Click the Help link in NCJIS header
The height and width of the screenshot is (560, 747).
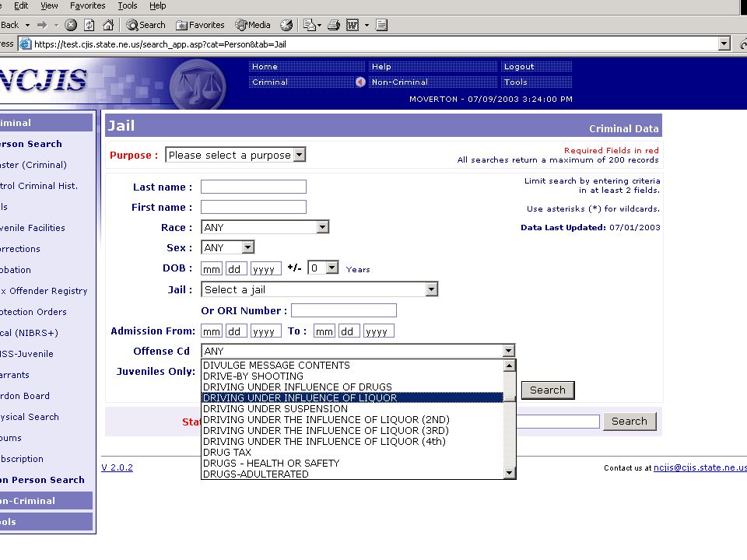point(381,67)
